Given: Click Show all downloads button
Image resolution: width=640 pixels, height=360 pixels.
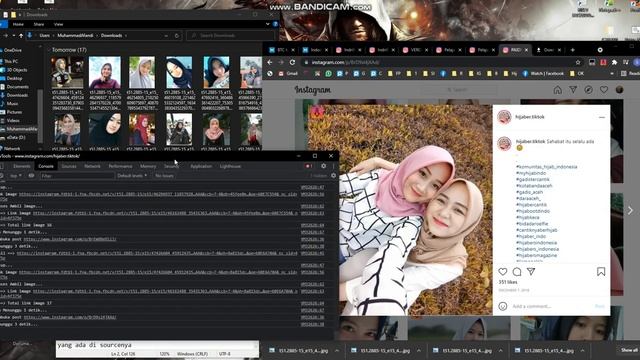Looking at the screenshot, I should (629, 350).
